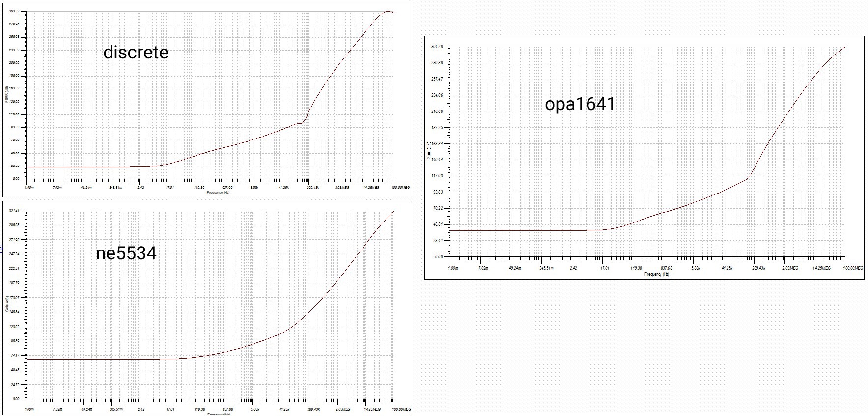
Task: Click the discrete plot's "PSRR (dB)" axis label
Action: click(x=7, y=95)
